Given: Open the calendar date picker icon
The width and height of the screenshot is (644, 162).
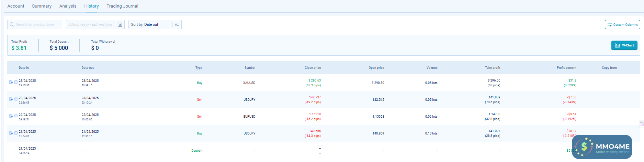Looking at the screenshot, I should click(x=120, y=25).
